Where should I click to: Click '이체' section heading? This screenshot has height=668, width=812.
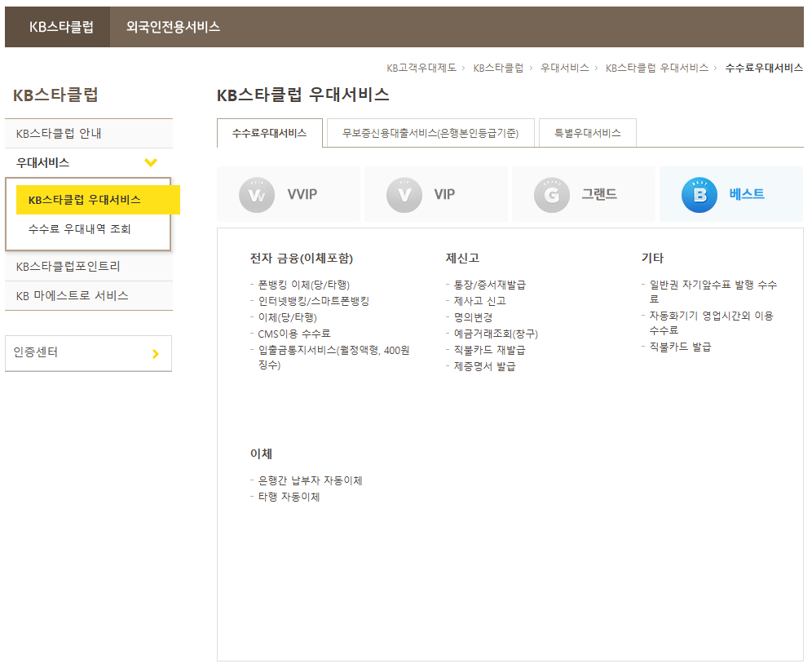(x=261, y=454)
